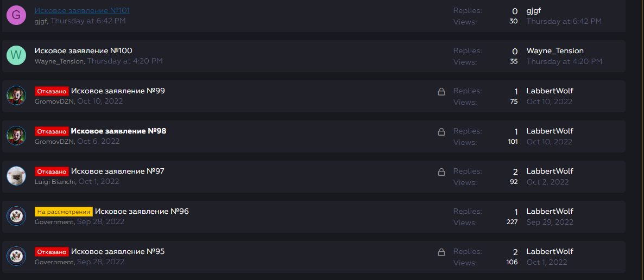Click the GromovDZN avatar beside thread №98

[16, 136]
